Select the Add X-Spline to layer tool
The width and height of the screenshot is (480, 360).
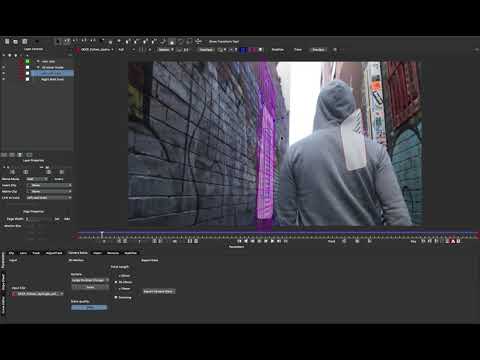coord(136,41)
